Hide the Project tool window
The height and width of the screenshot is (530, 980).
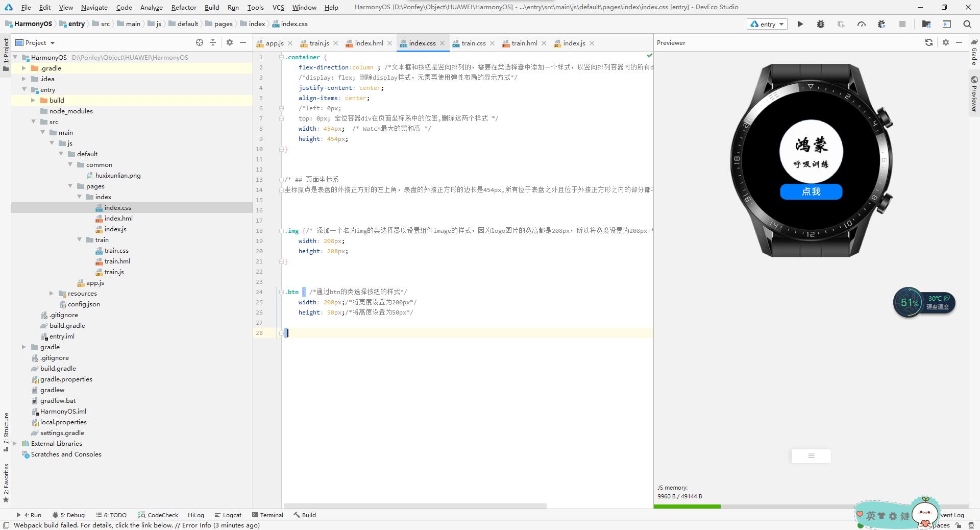click(x=243, y=42)
